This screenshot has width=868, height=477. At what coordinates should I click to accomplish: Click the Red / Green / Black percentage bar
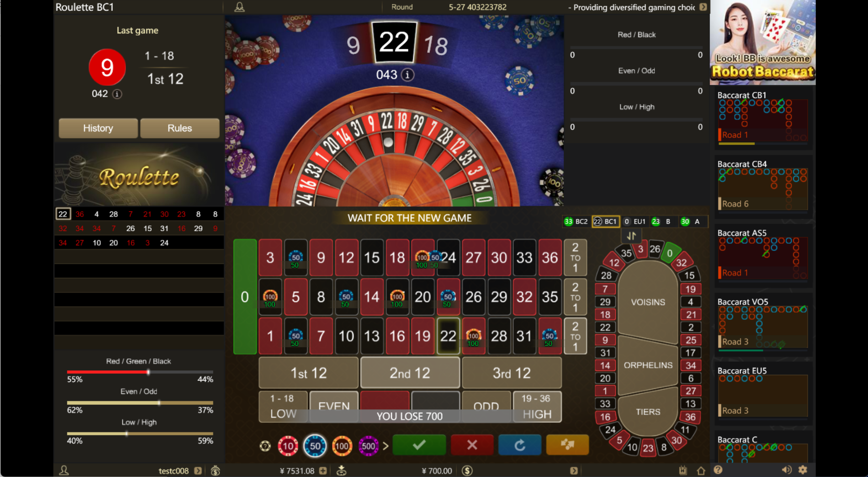[140, 372]
